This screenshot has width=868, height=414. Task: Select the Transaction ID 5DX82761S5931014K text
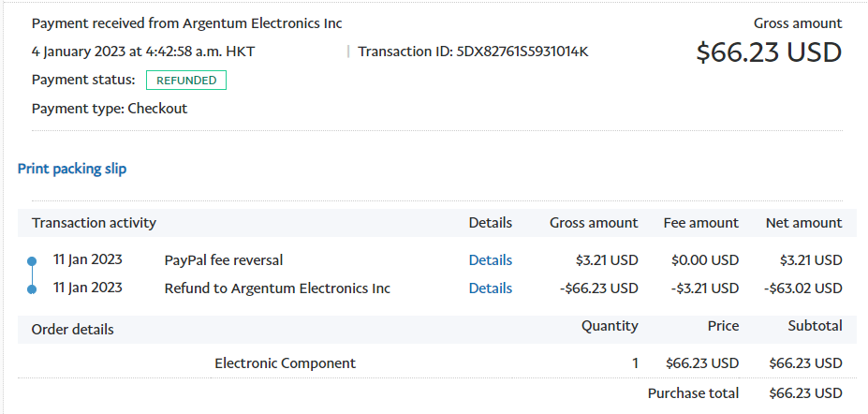click(x=522, y=52)
